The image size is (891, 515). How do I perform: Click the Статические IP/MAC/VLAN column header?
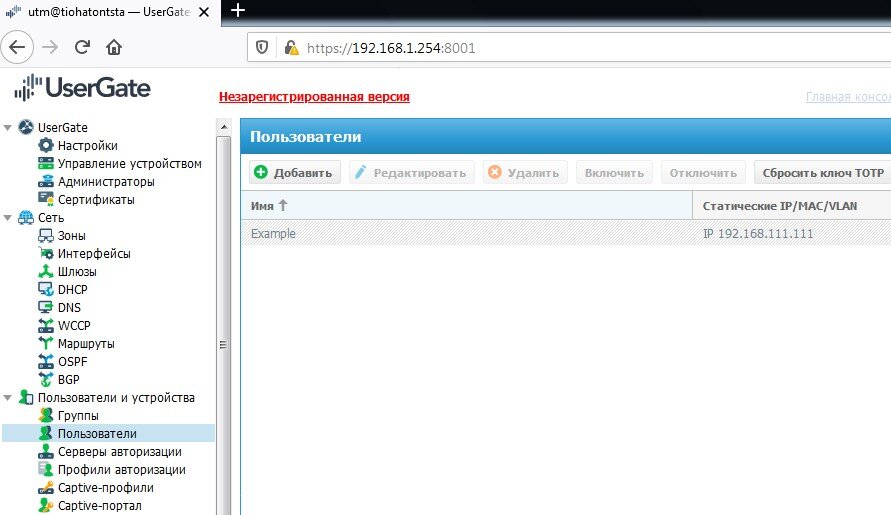coord(792,206)
